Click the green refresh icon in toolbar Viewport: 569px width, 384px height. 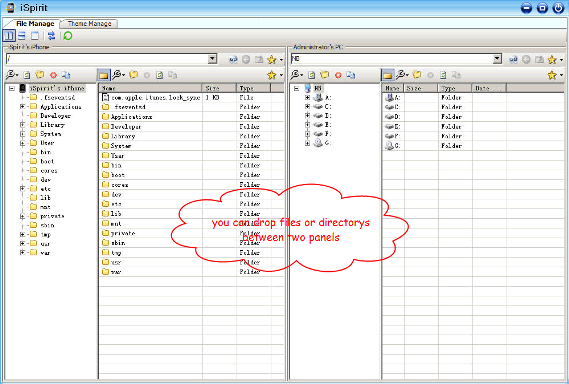pyautogui.click(x=68, y=36)
